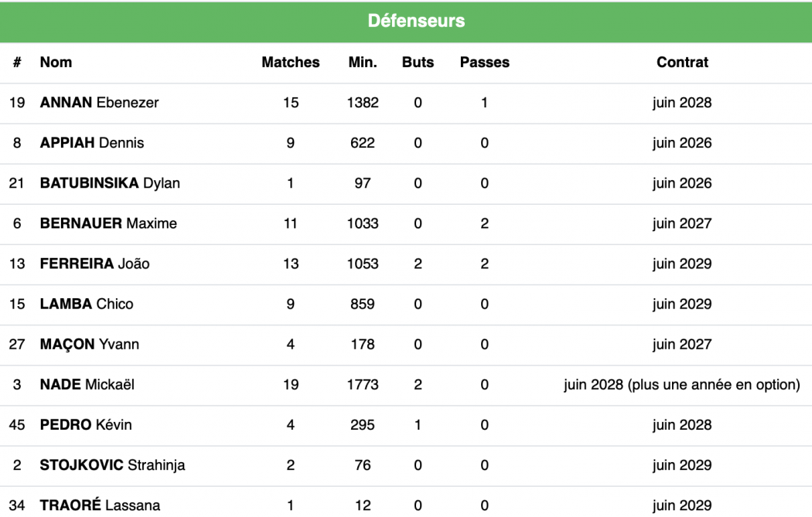Click the Min. column header
Screen dimensions: 812x517
(363, 63)
